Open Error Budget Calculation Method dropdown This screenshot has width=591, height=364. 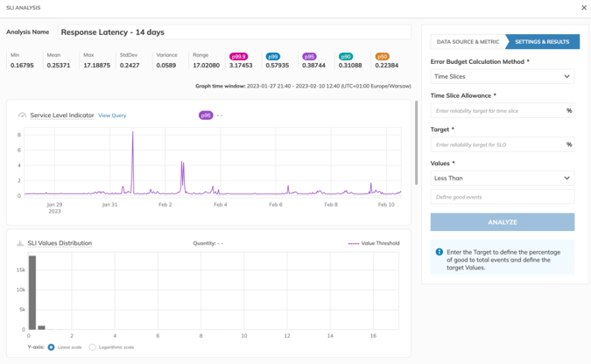point(502,76)
